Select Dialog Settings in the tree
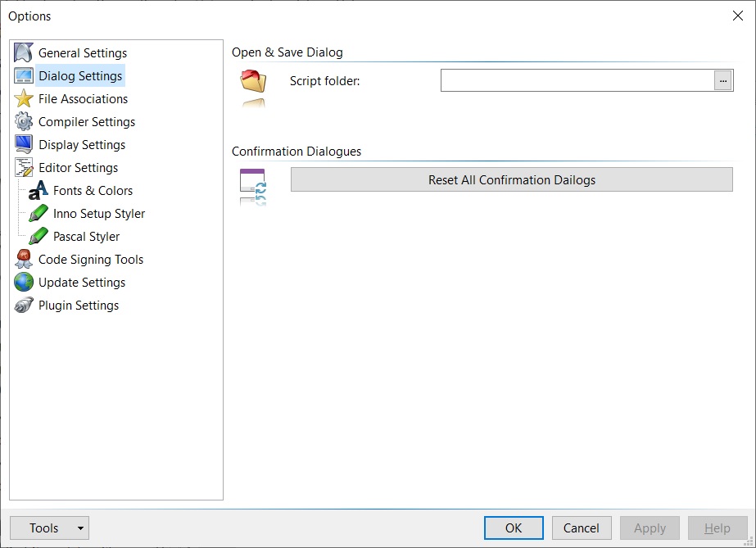 (80, 75)
